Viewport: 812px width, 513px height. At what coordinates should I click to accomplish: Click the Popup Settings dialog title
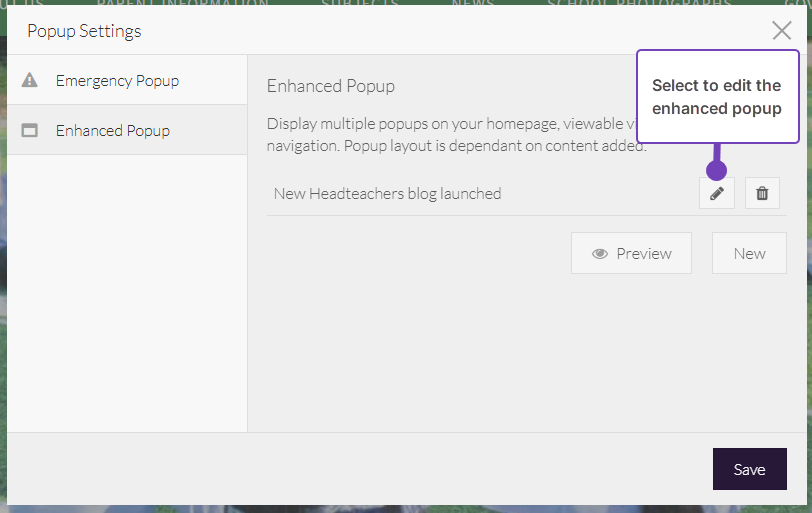pos(84,31)
